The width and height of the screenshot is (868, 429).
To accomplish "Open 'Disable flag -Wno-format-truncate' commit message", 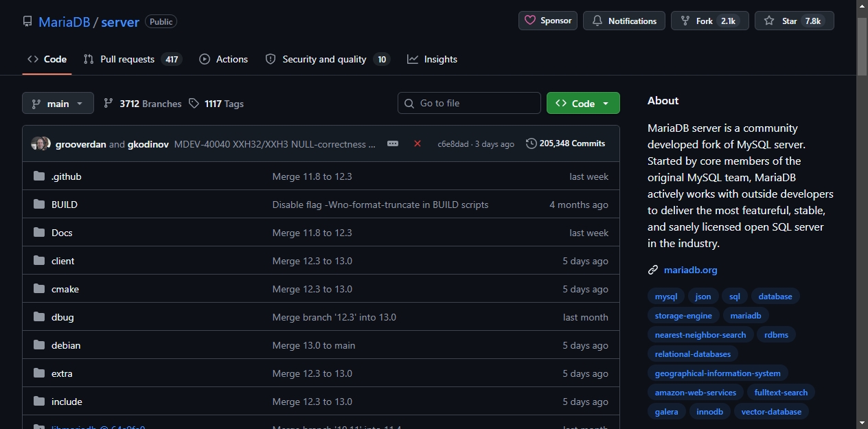I will pos(380,205).
